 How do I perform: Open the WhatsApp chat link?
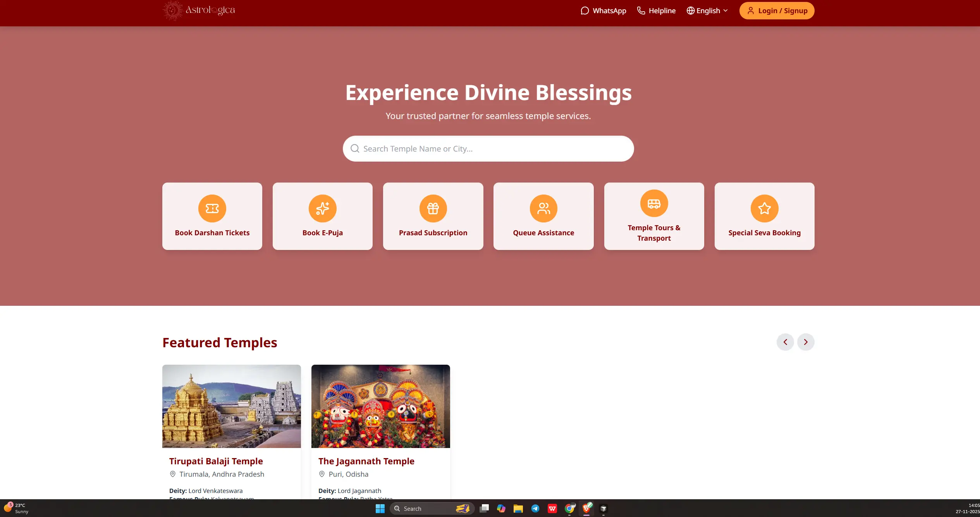click(x=603, y=11)
